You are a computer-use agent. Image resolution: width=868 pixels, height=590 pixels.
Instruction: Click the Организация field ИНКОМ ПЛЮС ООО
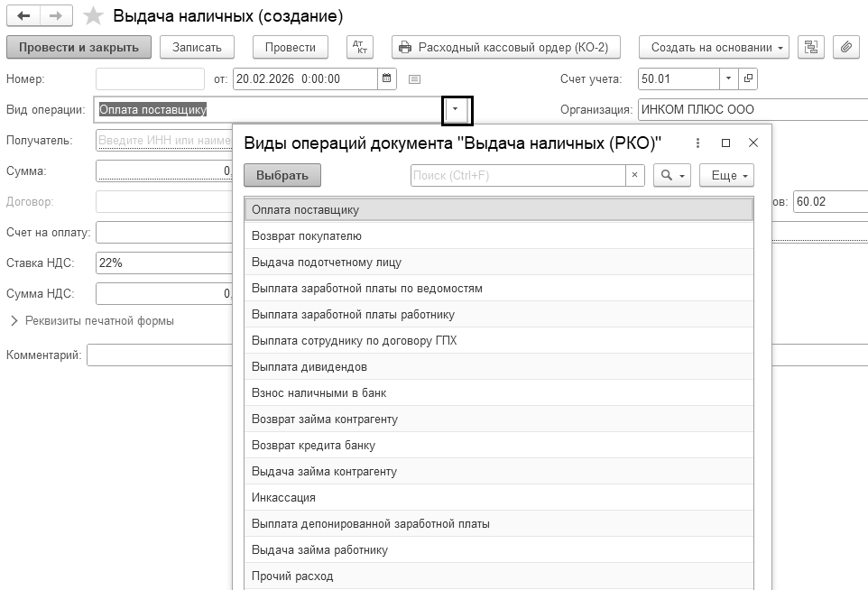(753, 109)
